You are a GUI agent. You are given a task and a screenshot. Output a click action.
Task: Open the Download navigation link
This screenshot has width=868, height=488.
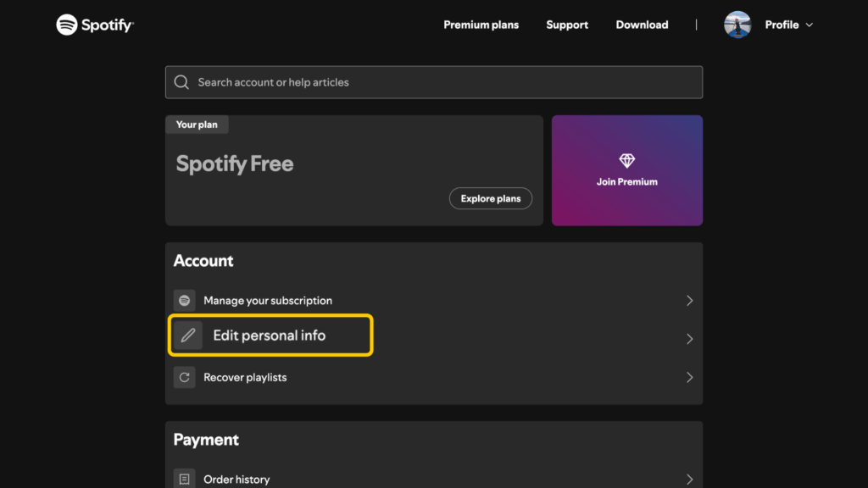click(642, 25)
